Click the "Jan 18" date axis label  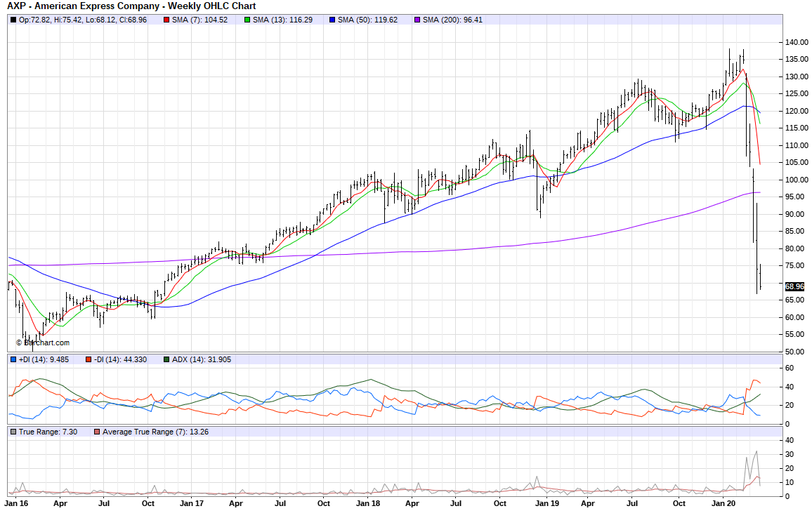point(367,503)
